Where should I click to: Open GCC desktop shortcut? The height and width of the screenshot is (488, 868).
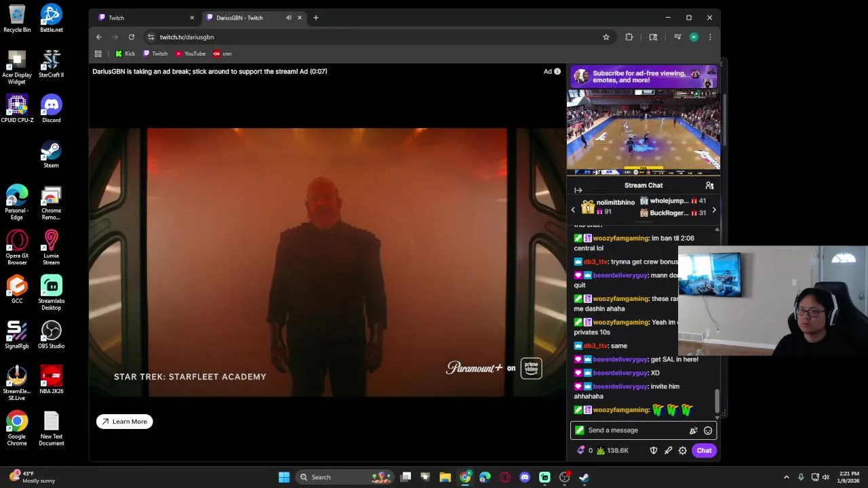pyautogui.click(x=17, y=290)
